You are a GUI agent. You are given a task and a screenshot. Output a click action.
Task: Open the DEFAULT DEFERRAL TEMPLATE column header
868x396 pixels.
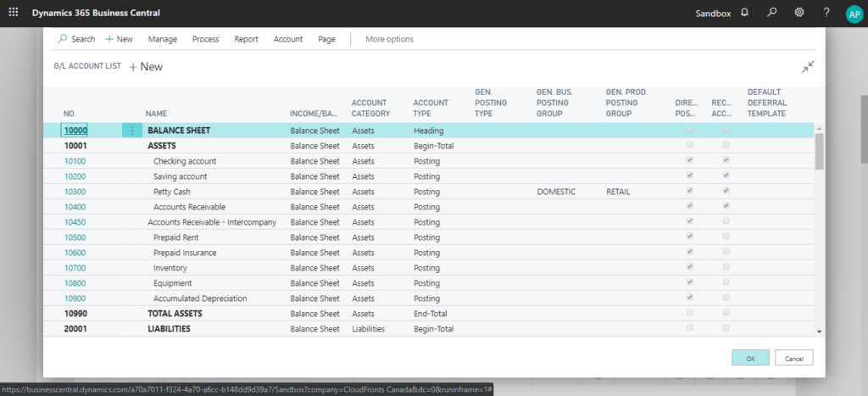(x=767, y=103)
